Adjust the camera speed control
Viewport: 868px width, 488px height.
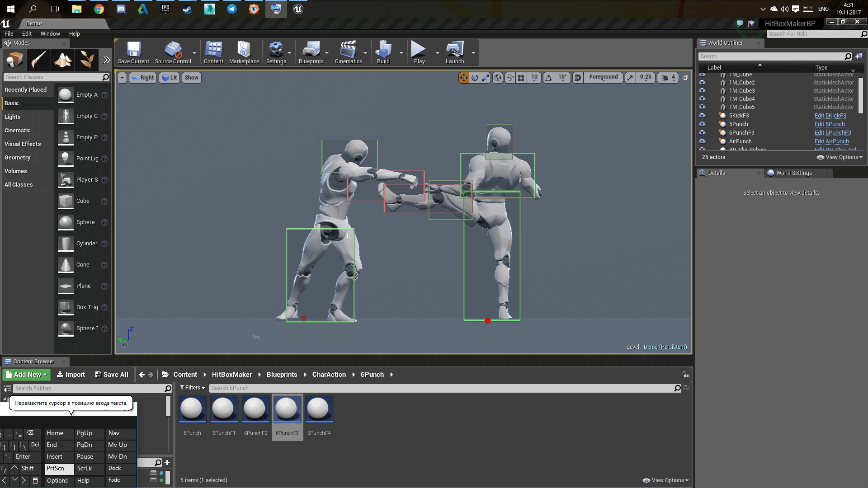668,77
